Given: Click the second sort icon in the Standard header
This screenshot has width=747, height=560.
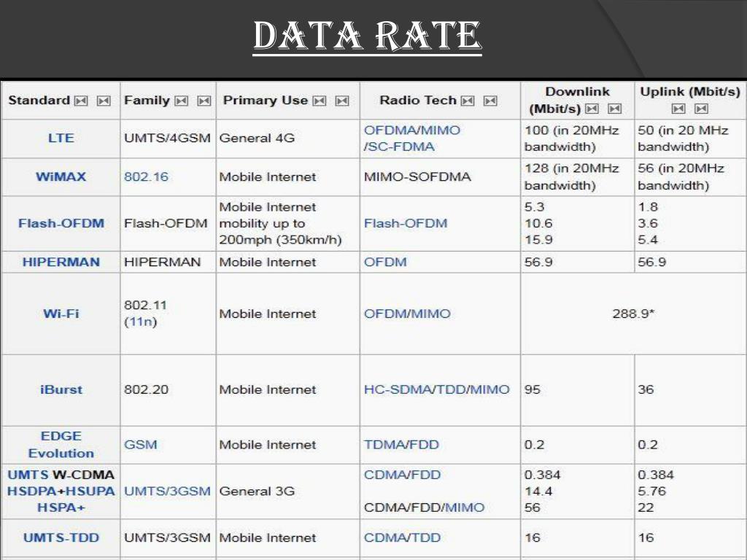Looking at the screenshot, I should [104, 101].
